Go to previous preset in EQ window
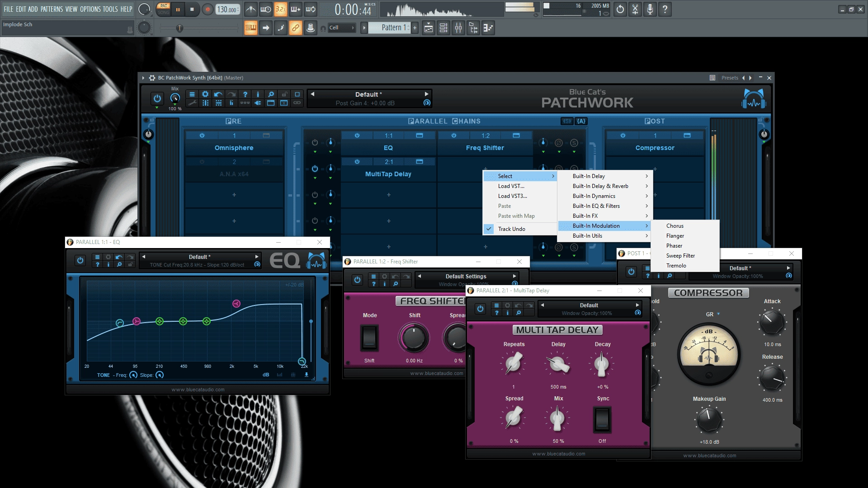 click(144, 257)
